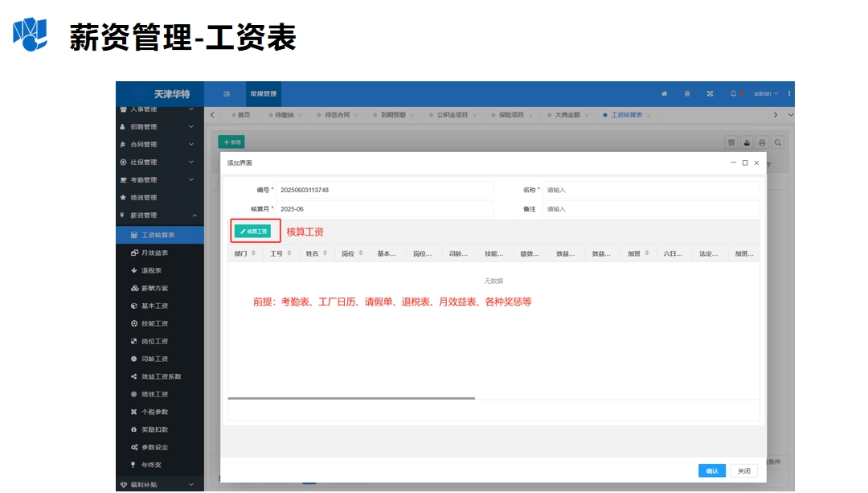Open 岗位工资 in the sidebar
The width and height of the screenshot is (868, 493).
(x=160, y=341)
